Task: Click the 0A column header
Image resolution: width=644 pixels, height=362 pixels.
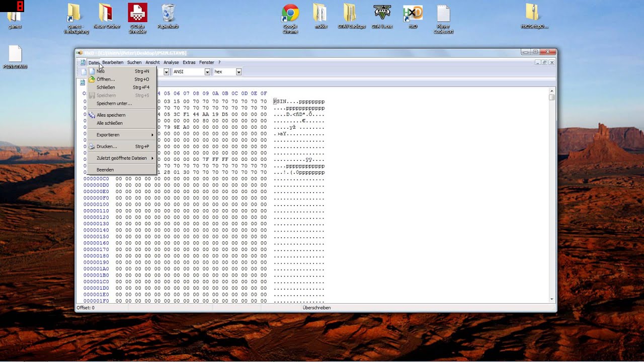Action: pyautogui.click(x=215, y=93)
